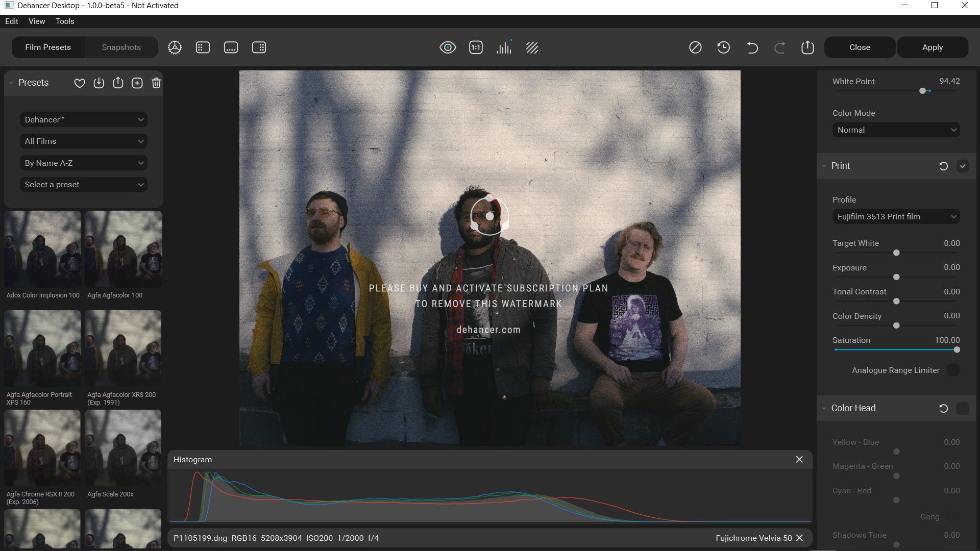Open the All Films filter dropdown
This screenshot has height=551, width=980.
84,141
